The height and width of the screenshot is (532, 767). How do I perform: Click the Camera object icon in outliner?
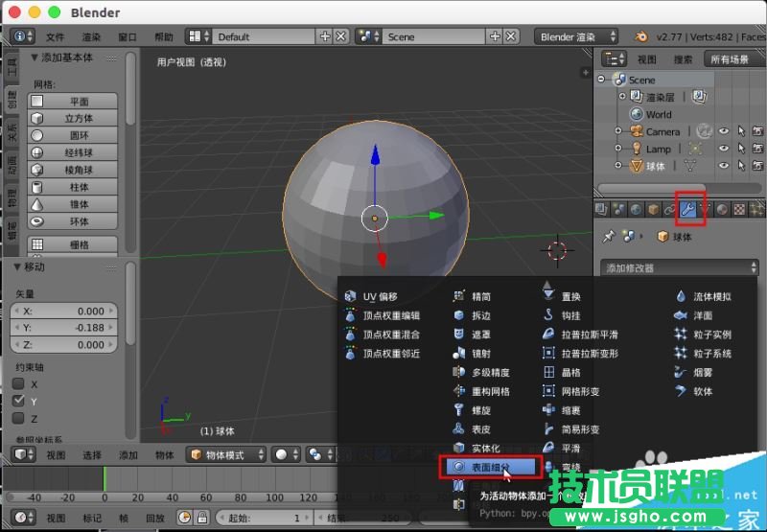(x=637, y=131)
